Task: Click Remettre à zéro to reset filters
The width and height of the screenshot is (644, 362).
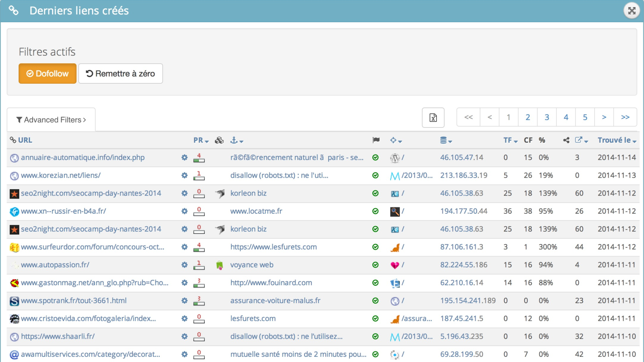Action: (x=120, y=74)
